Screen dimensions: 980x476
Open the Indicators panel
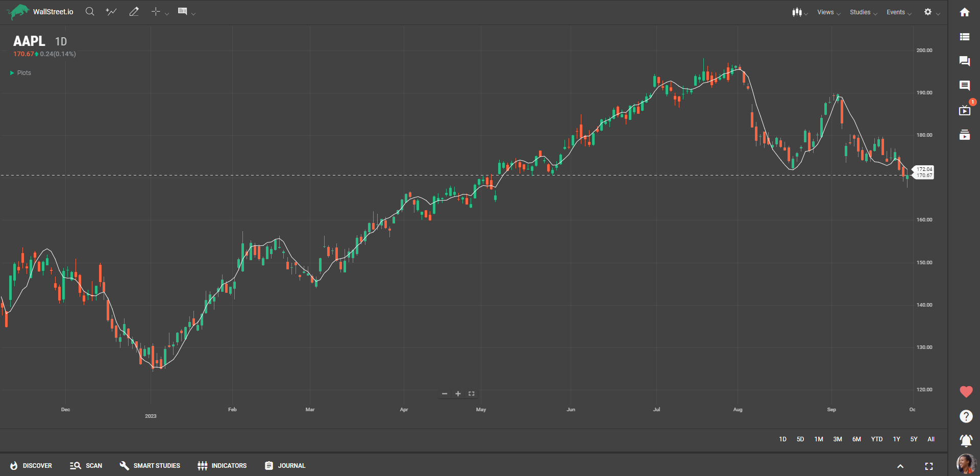point(222,466)
